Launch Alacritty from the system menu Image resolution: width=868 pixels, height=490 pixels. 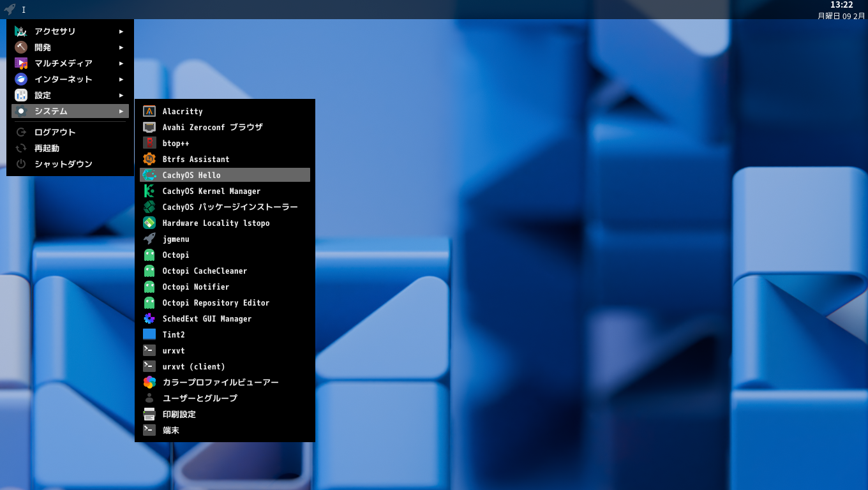(225, 111)
